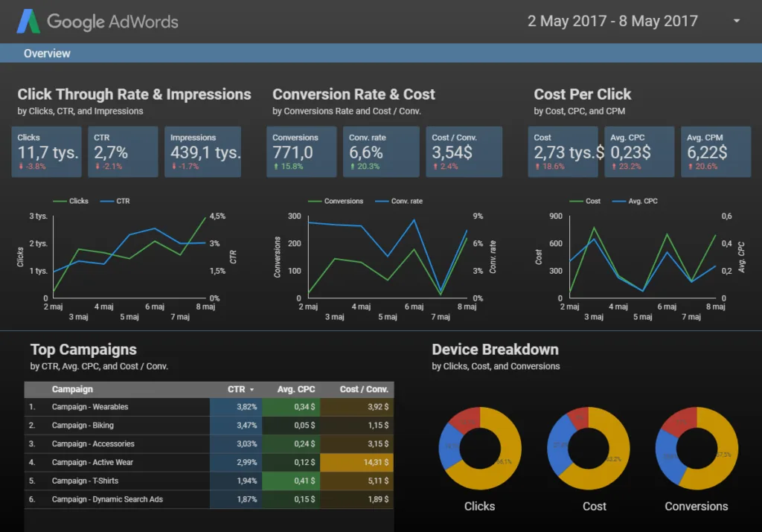Click the Device Breakdown heading
This screenshot has width=762, height=532.
[495, 349]
